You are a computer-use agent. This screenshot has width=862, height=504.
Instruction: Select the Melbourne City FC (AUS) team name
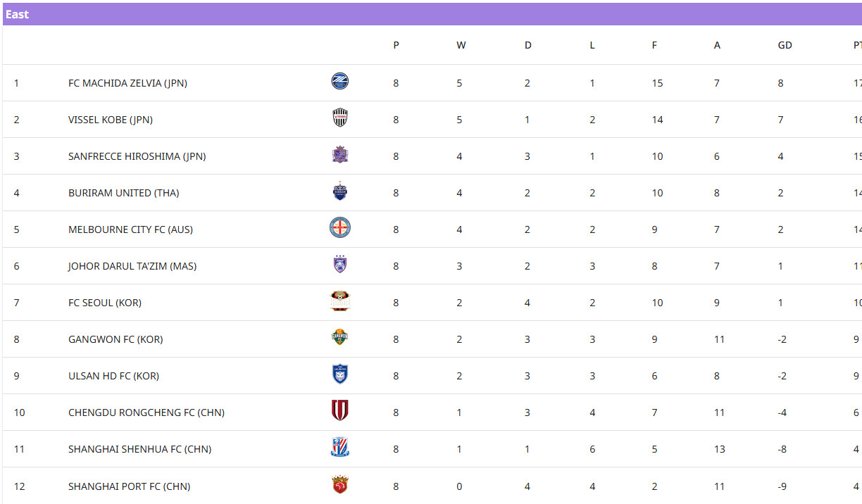(130, 229)
